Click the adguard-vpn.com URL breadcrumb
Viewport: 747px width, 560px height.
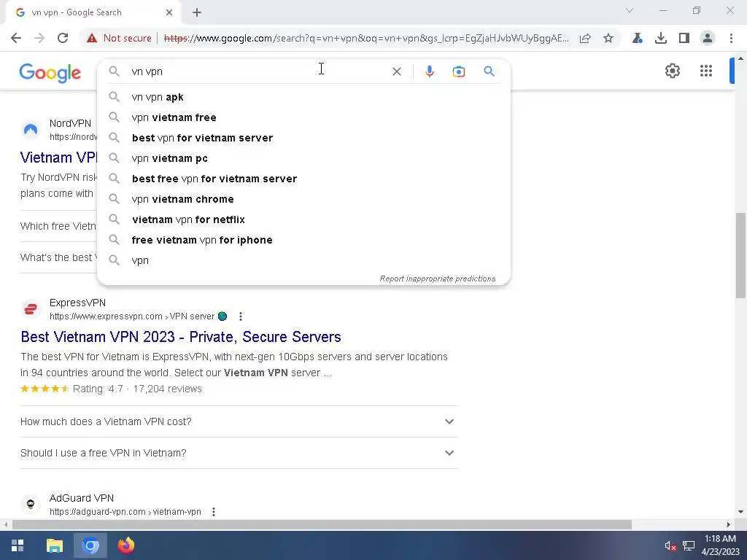(125, 512)
